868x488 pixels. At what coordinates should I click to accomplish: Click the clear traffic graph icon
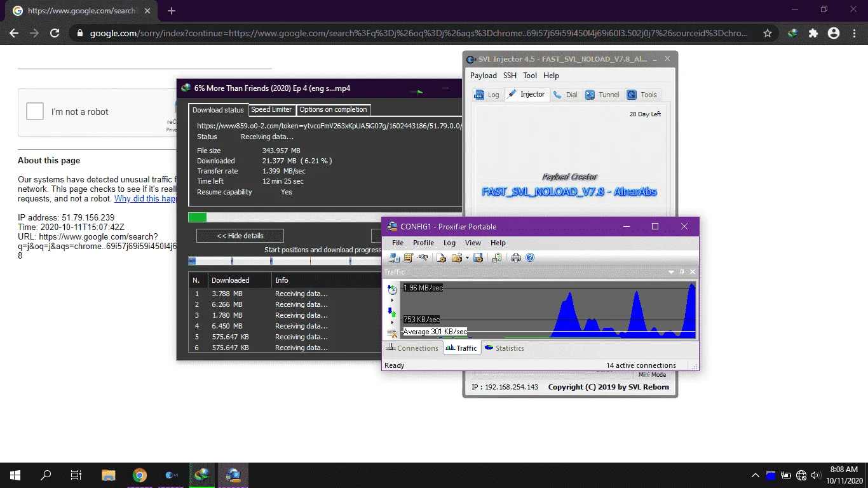tap(392, 332)
